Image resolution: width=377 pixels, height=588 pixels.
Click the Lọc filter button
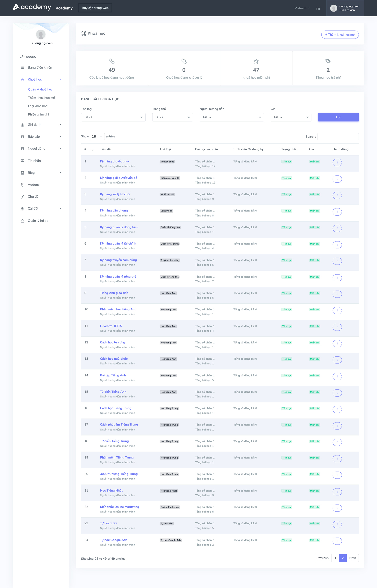pyautogui.click(x=338, y=117)
